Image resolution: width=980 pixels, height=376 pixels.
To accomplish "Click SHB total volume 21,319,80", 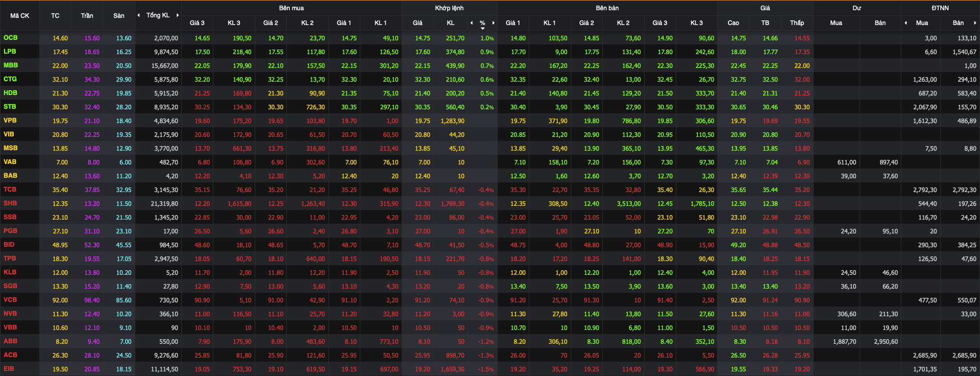I will coord(164,204).
